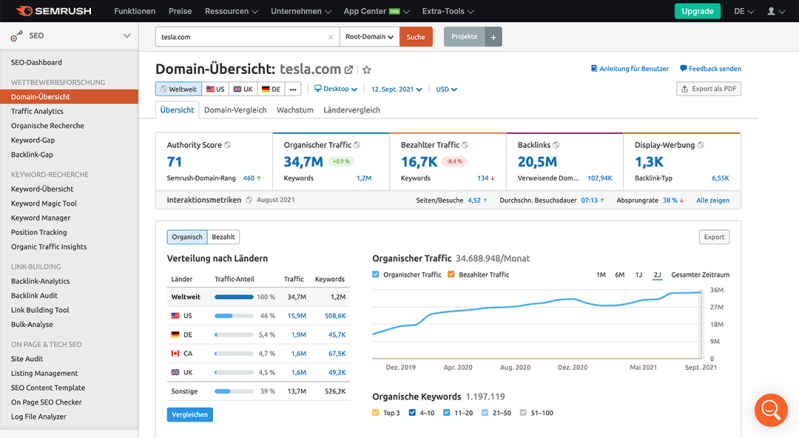
Task: Click Organischer Traffic info icon
Action: click(357, 145)
